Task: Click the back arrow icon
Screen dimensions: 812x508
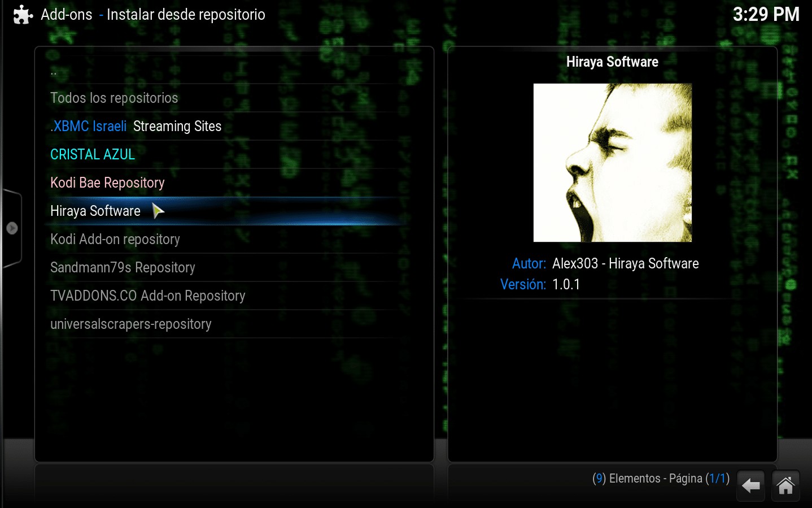Action: [750, 485]
